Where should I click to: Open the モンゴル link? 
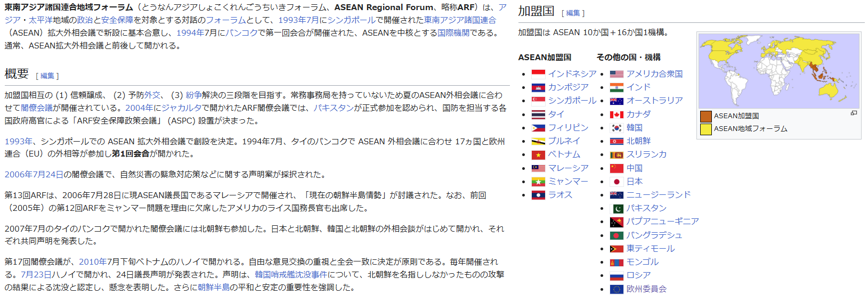tap(643, 262)
